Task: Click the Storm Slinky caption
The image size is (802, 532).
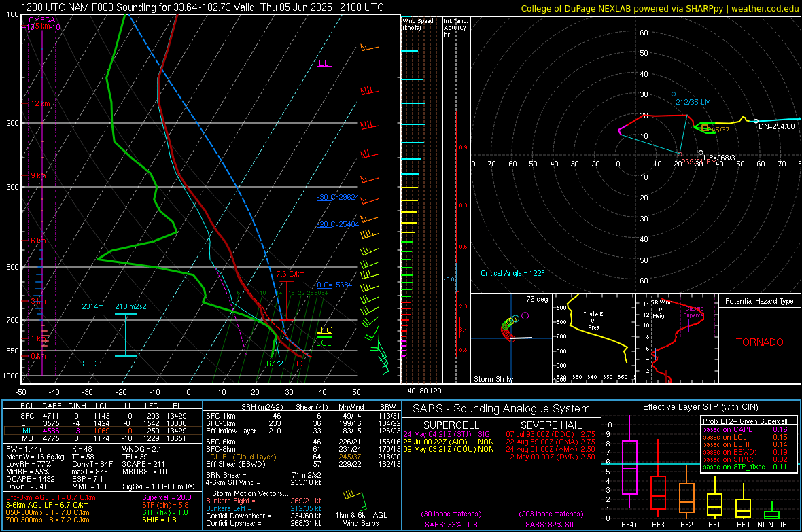Action: coord(493,379)
